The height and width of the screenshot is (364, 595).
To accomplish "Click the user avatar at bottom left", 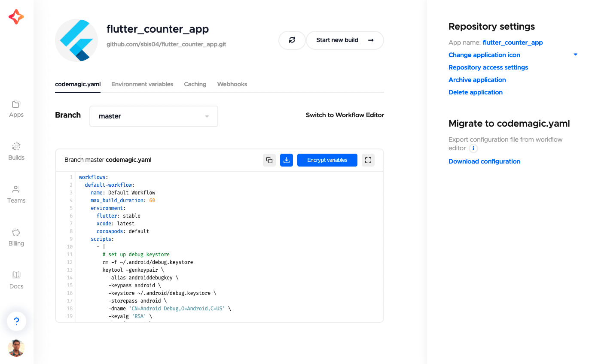I will tap(16, 348).
